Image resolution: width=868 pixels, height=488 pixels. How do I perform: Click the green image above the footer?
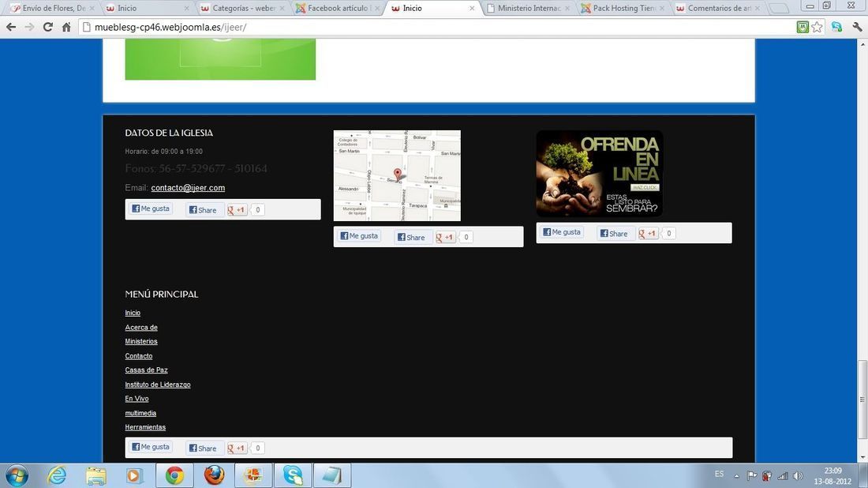220,59
